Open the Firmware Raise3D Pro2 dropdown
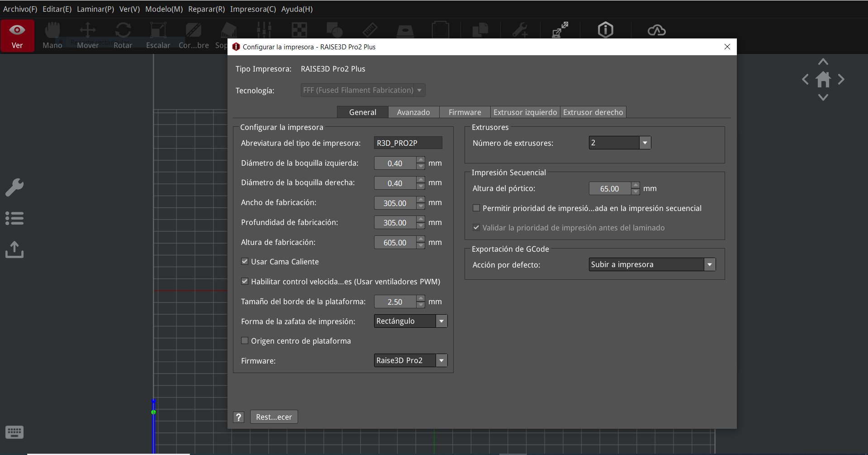This screenshot has height=455, width=868. coord(411,360)
